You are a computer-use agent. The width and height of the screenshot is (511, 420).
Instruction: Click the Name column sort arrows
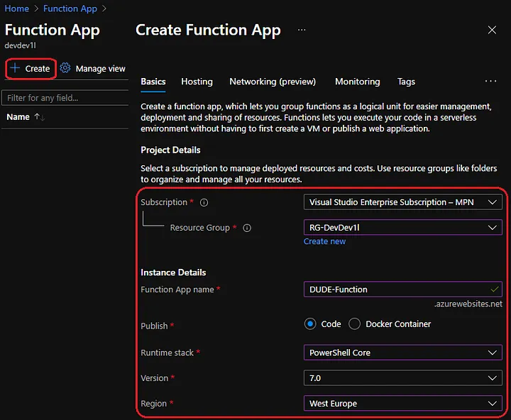40,117
